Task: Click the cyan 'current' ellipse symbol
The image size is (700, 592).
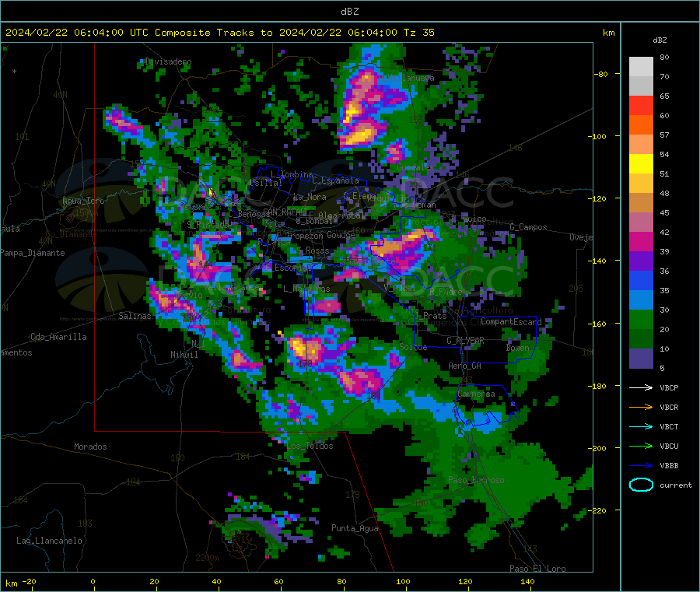Action: [641, 485]
